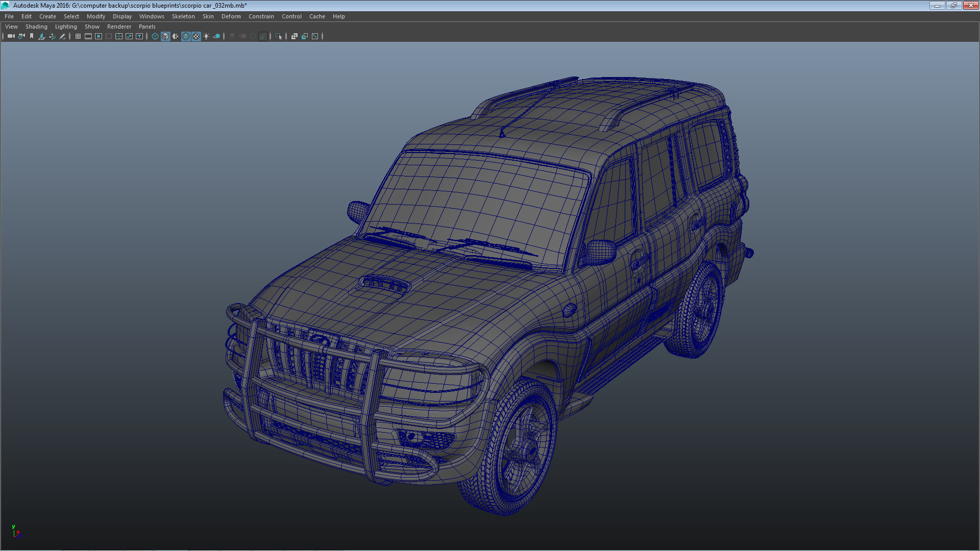Image resolution: width=980 pixels, height=551 pixels.
Task: Click the Motion Blur icon
Action: click(x=242, y=36)
